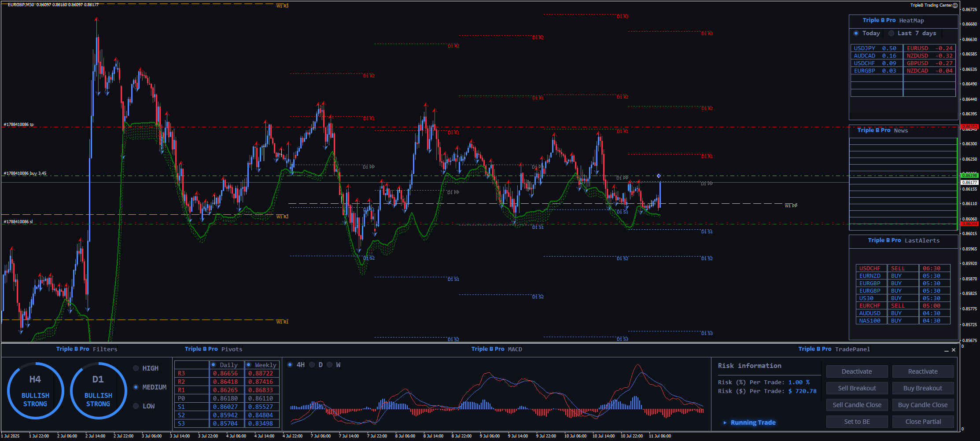Click the Close Partial button
Screen dimensions: 980x441
(923, 422)
